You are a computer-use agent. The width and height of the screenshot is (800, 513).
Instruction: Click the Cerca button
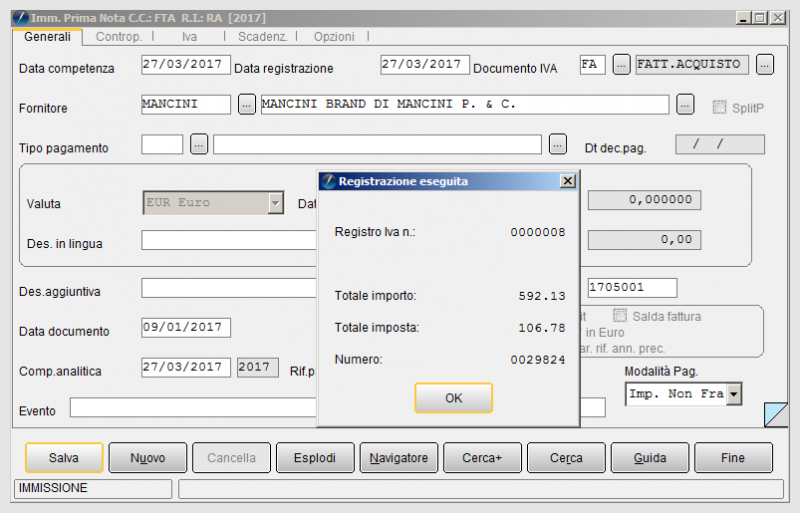click(566, 457)
